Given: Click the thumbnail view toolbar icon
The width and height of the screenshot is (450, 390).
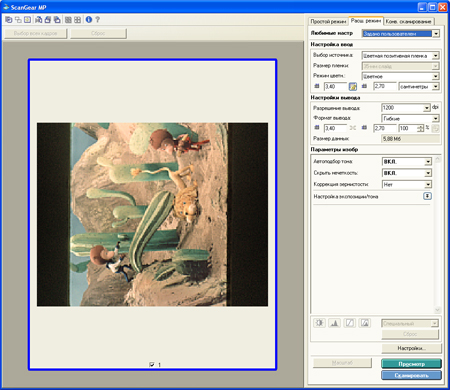Looking at the screenshot, I should pyautogui.click(x=8, y=20).
